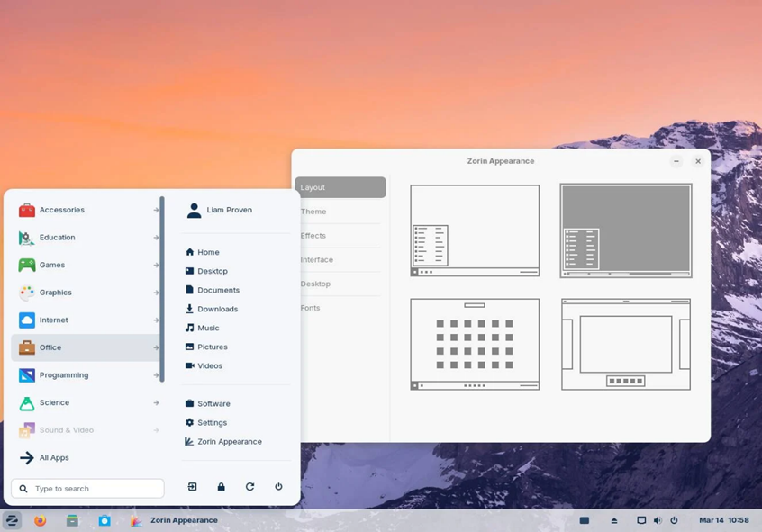
Task: Expand the Programming category
Action: [x=87, y=375]
